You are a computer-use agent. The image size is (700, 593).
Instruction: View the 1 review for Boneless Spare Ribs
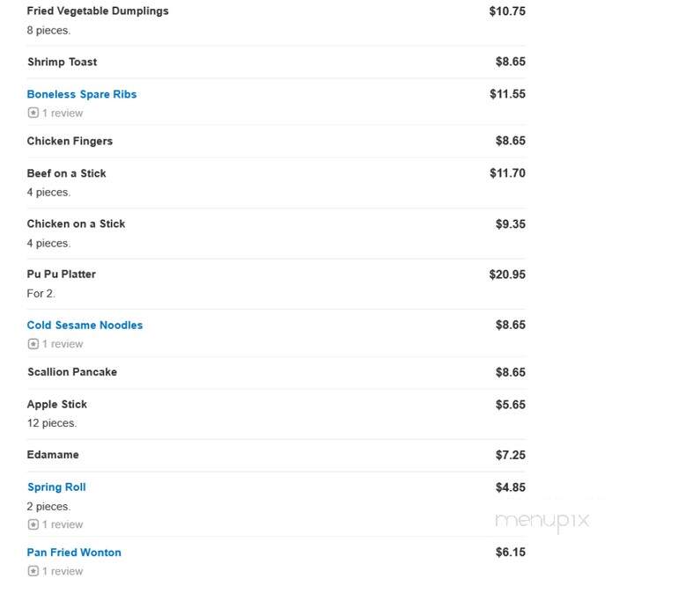click(63, 113)
